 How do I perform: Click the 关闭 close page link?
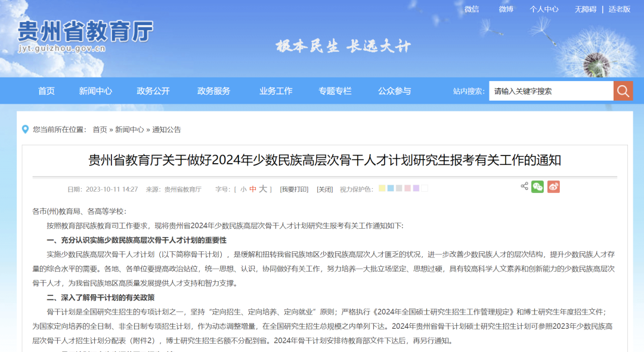tap(324, 189)
